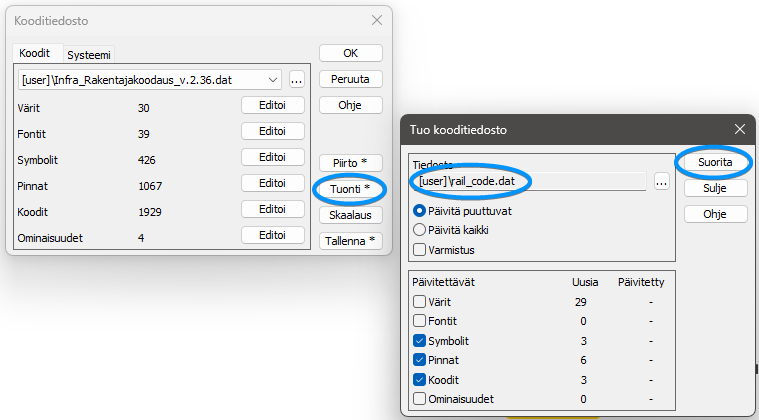The height and width of the screenshot is (420, 759).
Task: Uncheck the Symbolit update checkbox
Action: pyautogui.click(x=420, y=341)
